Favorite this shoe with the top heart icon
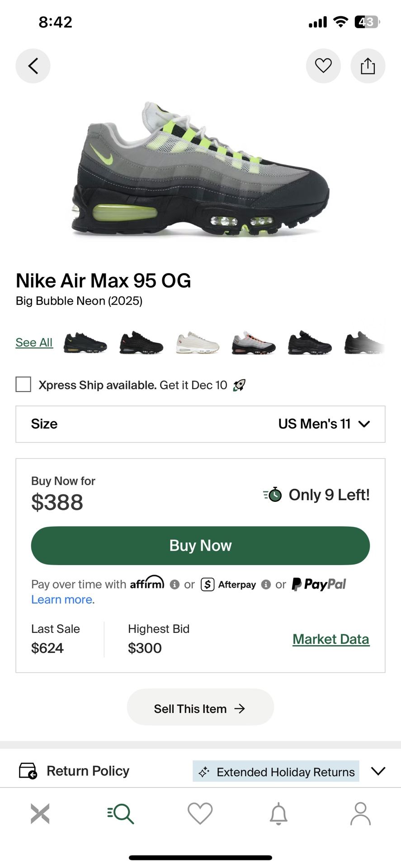The height and width of the screenshot is (868, 401). coord(323,66)
